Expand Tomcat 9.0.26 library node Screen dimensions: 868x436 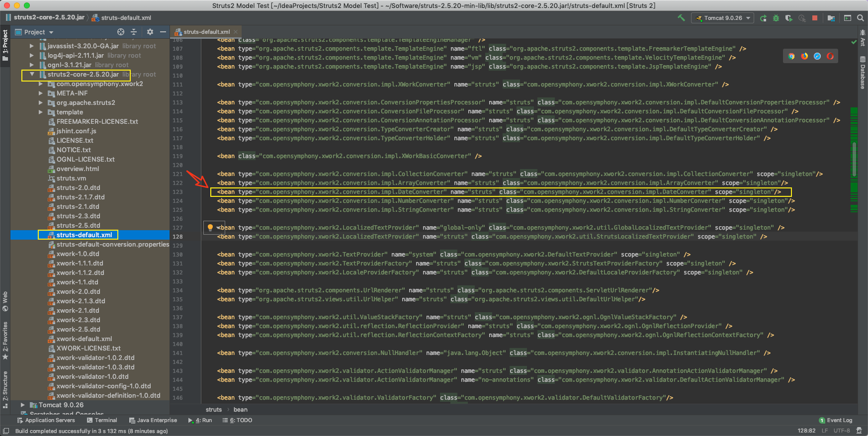point(23,405)
